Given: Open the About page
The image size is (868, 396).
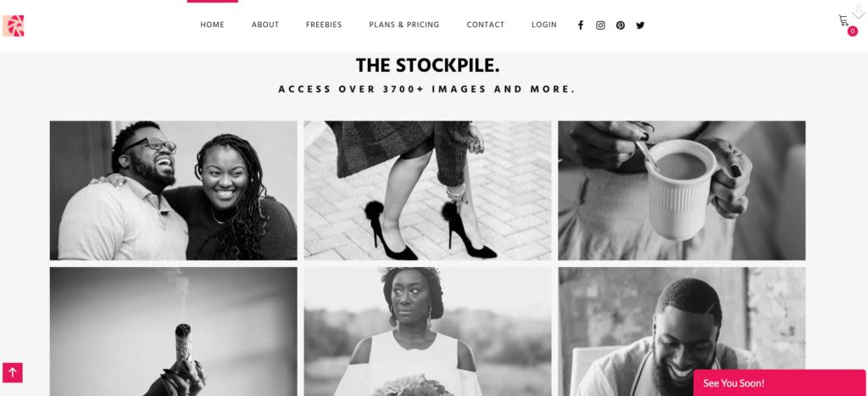Looking at the screenshot, I should pos(265,25).
